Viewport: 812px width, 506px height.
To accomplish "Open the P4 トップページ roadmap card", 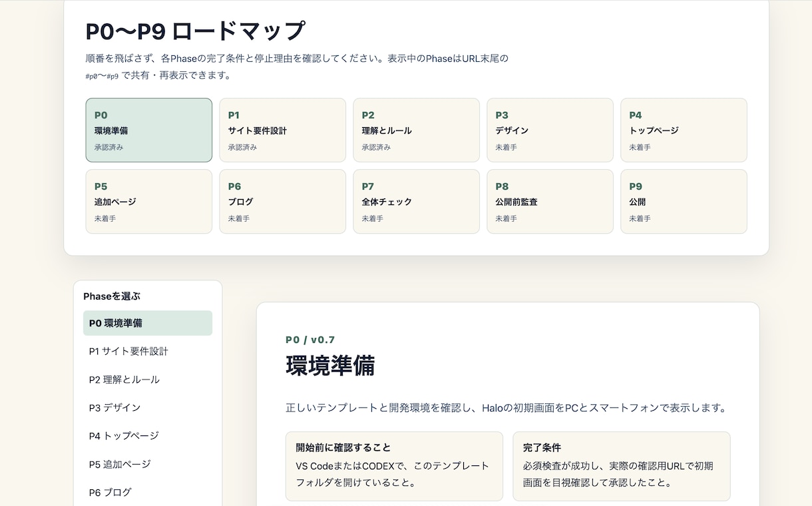I will tap(684, 130).
